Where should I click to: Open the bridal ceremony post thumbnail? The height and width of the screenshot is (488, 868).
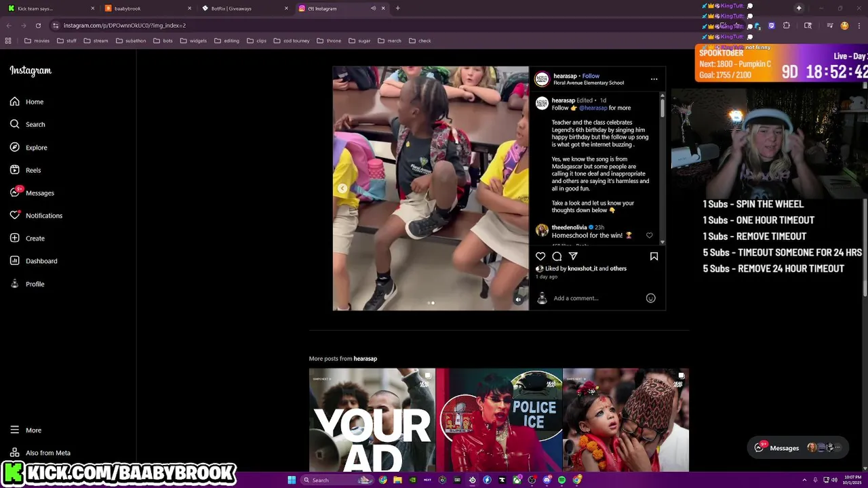click(626, 420)
